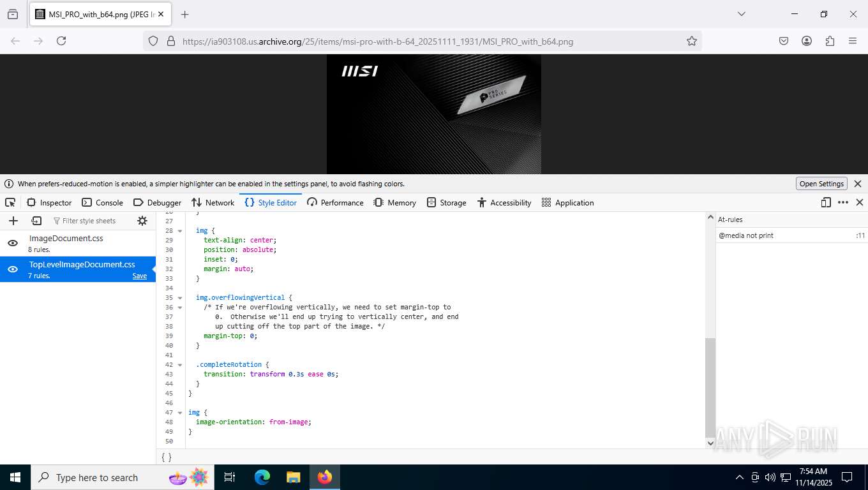Switch to the Console tab

click(102, 202)
